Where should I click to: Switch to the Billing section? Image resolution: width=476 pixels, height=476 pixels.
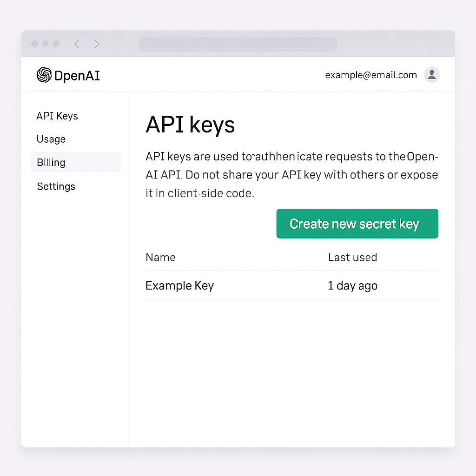click(x=76, y=162)
